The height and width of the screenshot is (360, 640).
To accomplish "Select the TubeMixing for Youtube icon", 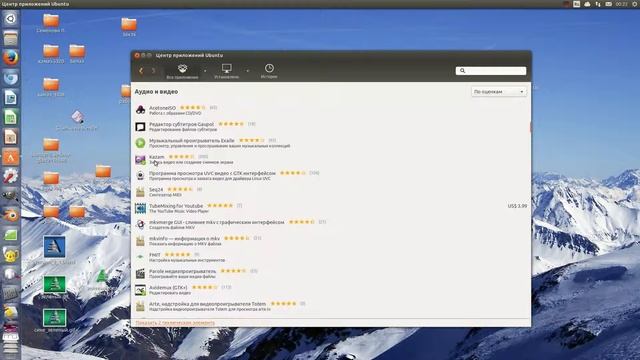I will click(x=140, y=208).
